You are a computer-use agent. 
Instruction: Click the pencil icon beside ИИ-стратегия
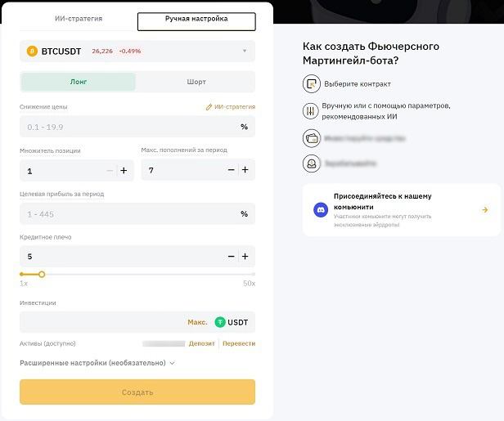(209, 107)
